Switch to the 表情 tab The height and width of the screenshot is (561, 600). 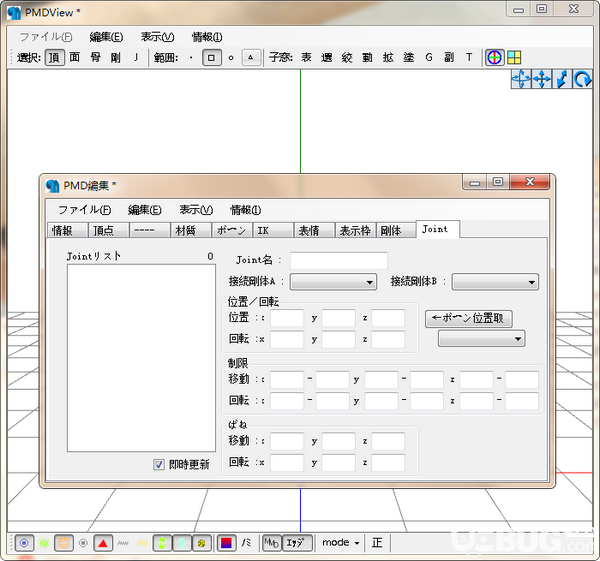[314, 230]
